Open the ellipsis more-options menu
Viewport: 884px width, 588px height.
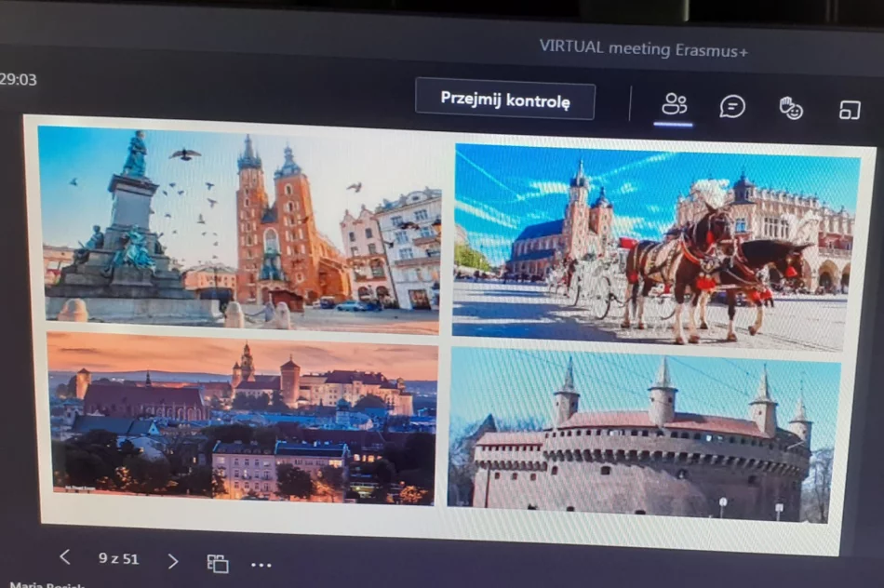click(x=261, y=565)
